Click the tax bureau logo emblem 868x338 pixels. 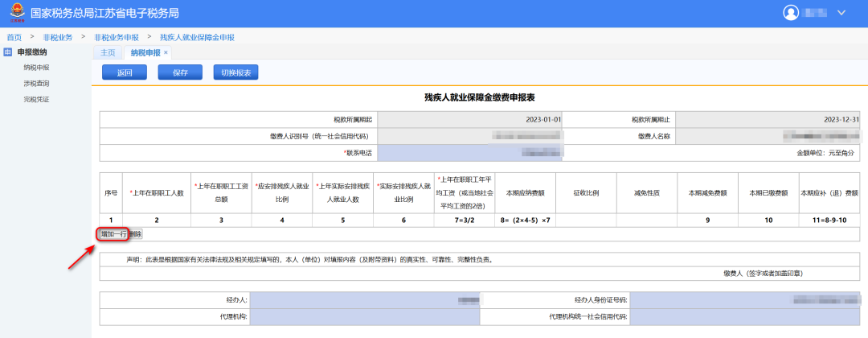point(16,12)
